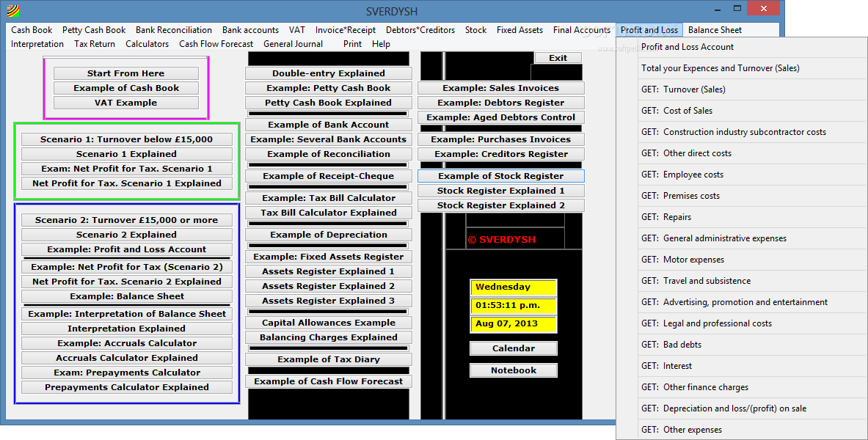
Task: Open Example of Cash Flow Forecast button
Action: (x=329, y=381)
